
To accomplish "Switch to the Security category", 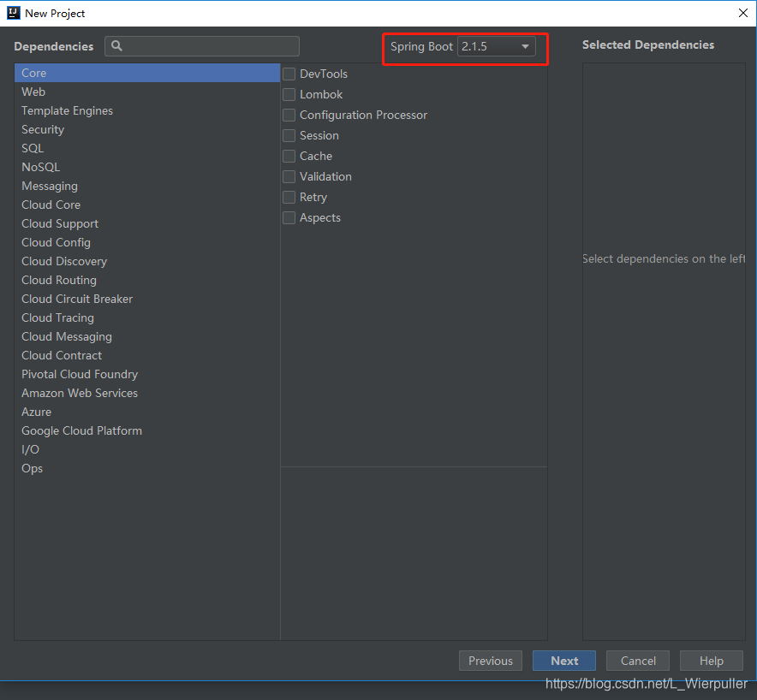I will pyautogui.click(x=147, y=129).
